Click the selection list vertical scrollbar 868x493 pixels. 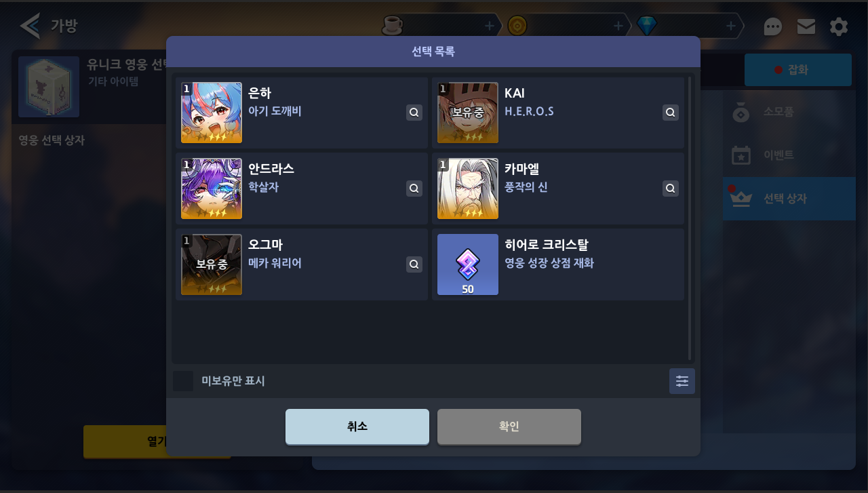point(690,218)
